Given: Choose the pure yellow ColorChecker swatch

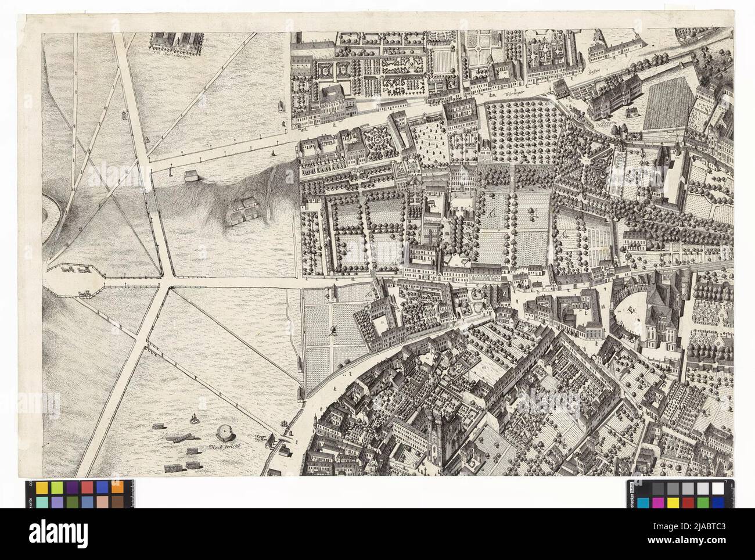Looking at the screenshot, I should pyautogui.click(x=673, y=503).
